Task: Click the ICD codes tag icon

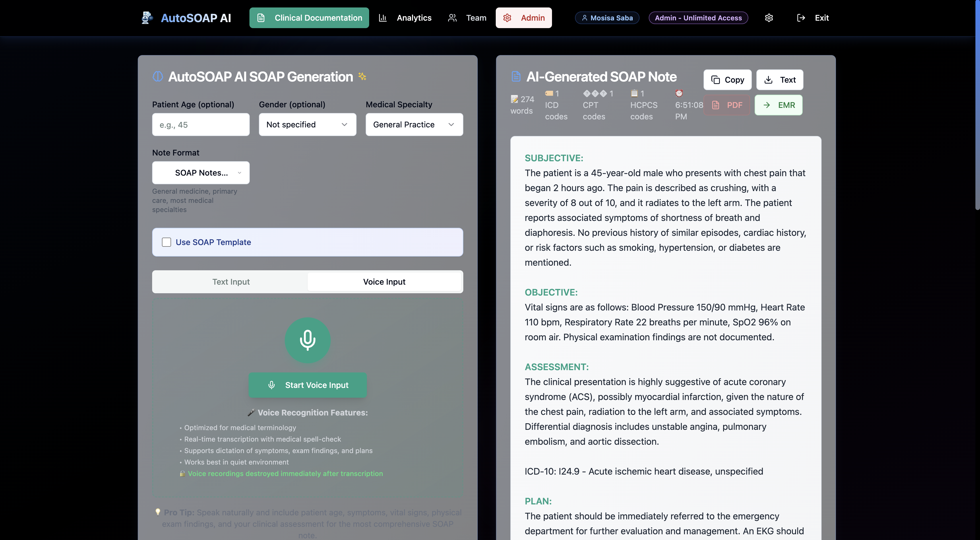Action: 549,93
